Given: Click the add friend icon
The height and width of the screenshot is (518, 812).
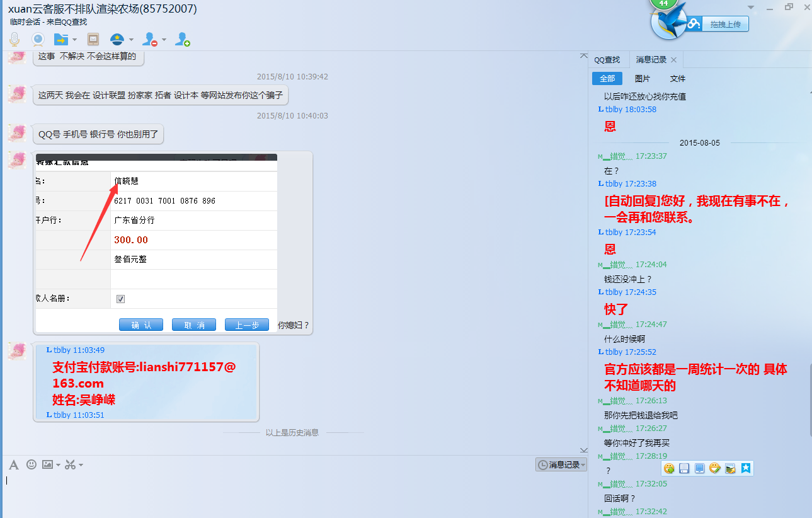Looking at the screenshot, I should [183, 40].
